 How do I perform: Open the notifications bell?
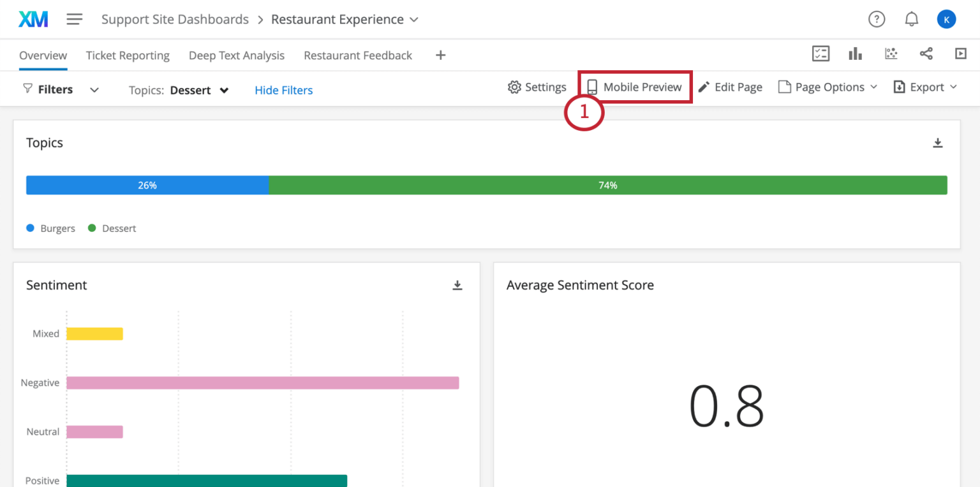[x=911, y=20]
